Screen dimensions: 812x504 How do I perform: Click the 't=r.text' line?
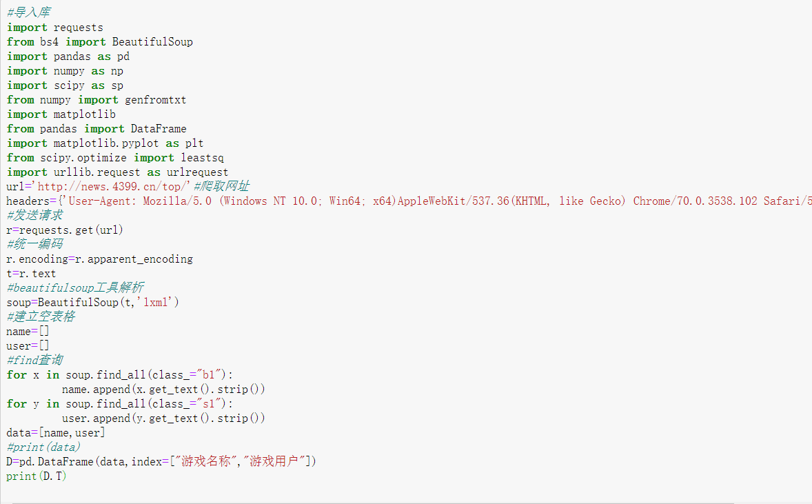31,274
